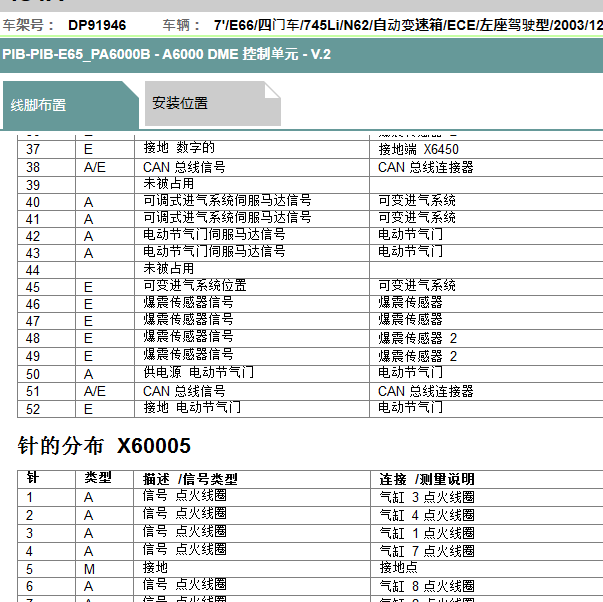Select pin 38 CAN 总线连接器 cell
The image size is (603, 602).
pos(426,167)
